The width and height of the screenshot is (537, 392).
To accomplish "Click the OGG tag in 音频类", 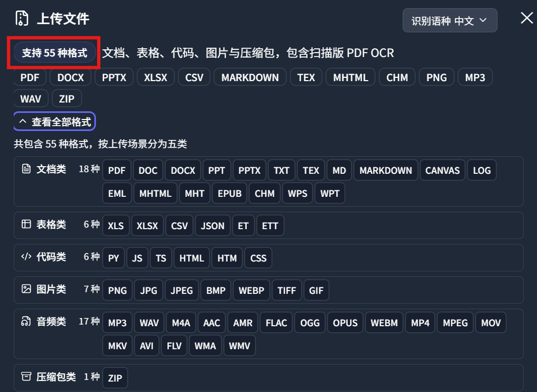I will click(309, 322).
